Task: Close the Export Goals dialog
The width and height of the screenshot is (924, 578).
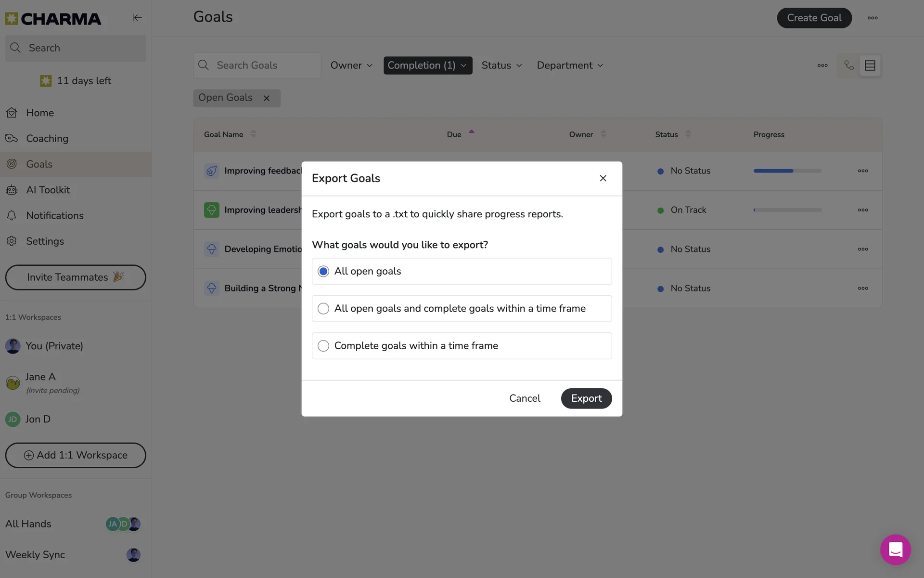Action: point(603,178)
